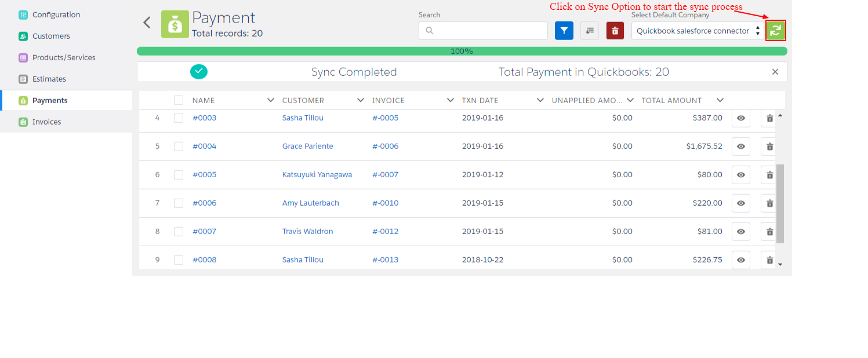This screenshot has height=358, width=868.
Task: View payment #0003 using the eye icon
Action: click(x=741, y=118)
